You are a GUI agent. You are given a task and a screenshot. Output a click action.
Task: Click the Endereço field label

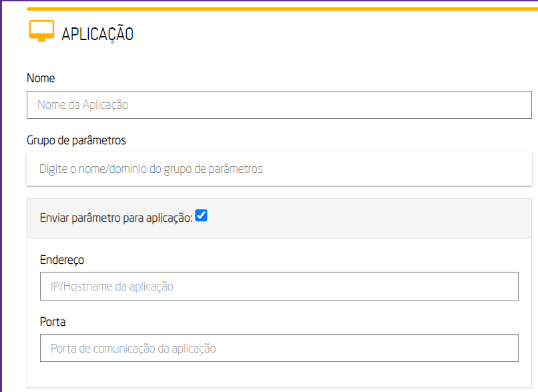point(62,260)
